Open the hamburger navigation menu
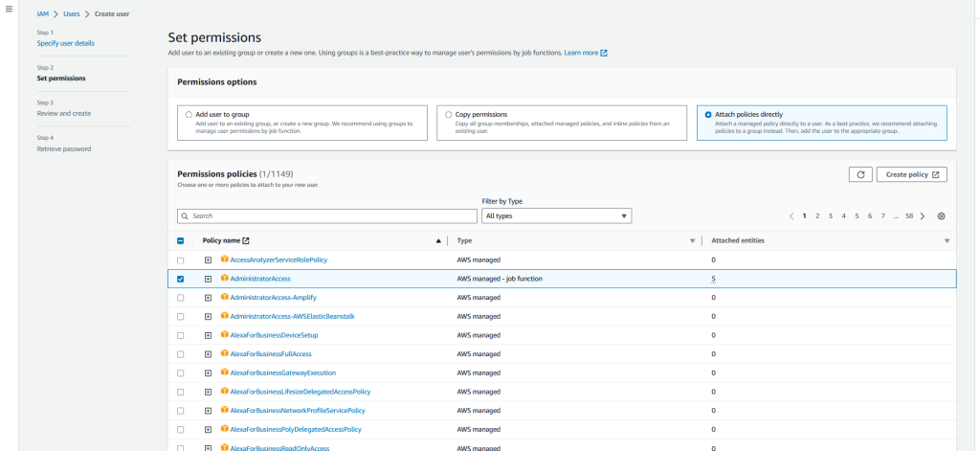 click(x=9, y=10)
